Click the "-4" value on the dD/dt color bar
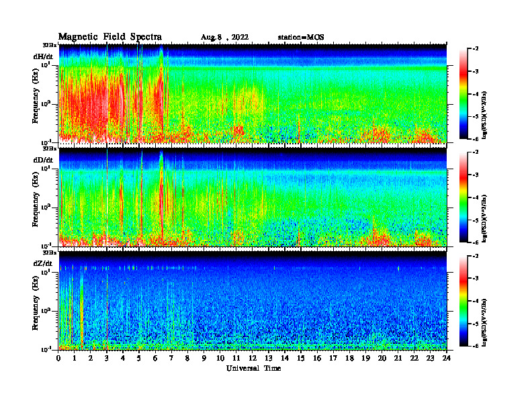Screen dimensions: 532x411 click(476, 197)
